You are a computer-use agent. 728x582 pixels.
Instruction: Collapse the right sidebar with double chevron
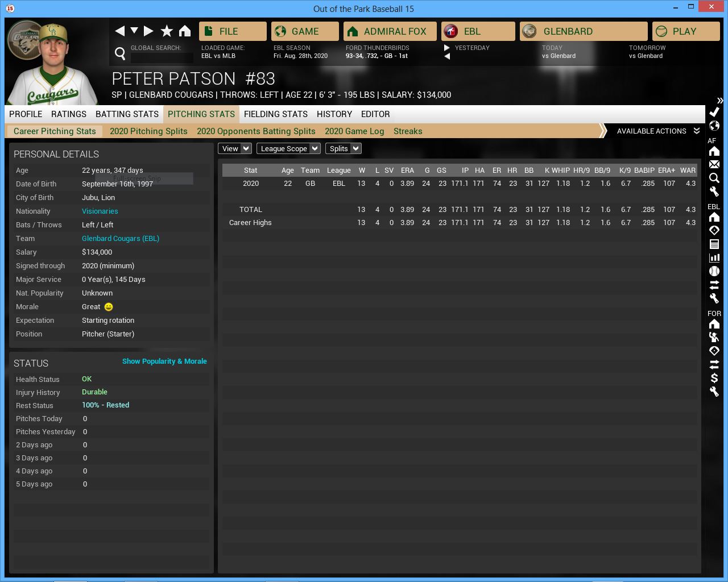coord(719,101)
